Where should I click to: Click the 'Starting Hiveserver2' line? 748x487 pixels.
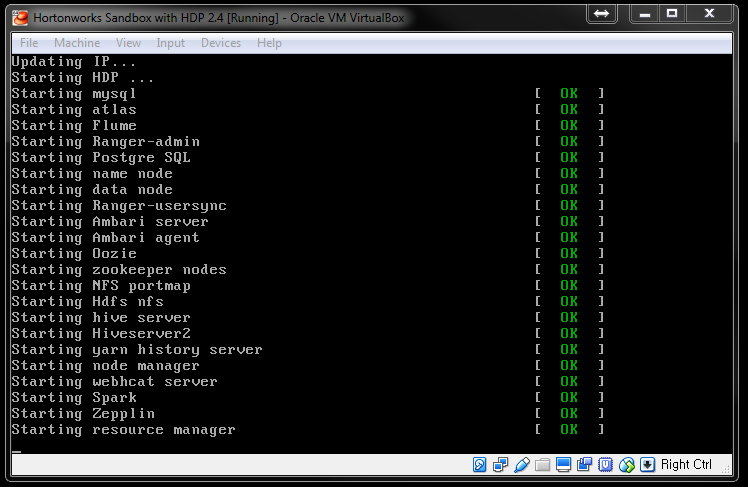[x=101, y=334]
